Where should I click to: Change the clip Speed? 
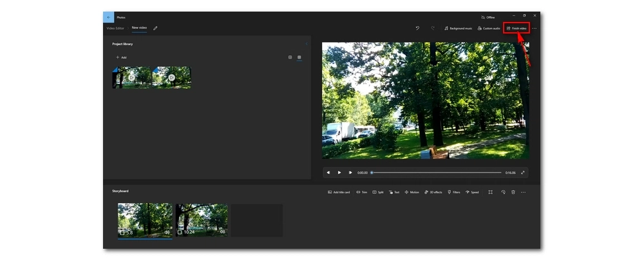pos(472,192)
